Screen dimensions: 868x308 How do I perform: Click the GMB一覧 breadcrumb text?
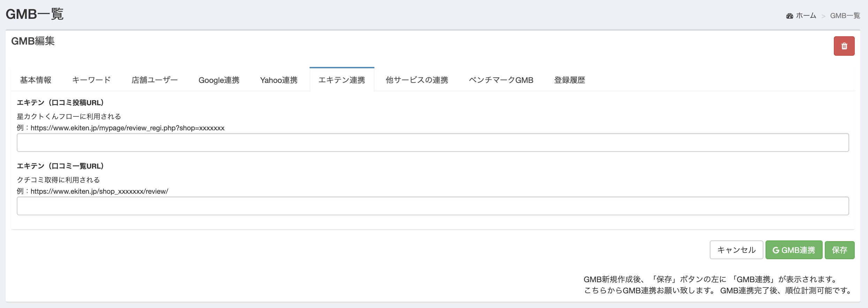pos(845,16)
